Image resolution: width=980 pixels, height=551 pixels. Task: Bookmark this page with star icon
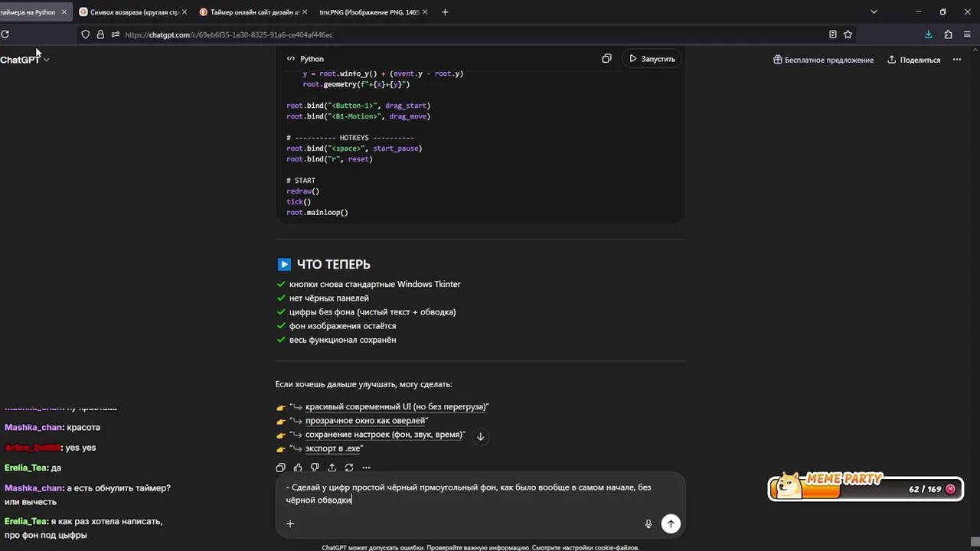pyautogui.click(x=848, y=34)
